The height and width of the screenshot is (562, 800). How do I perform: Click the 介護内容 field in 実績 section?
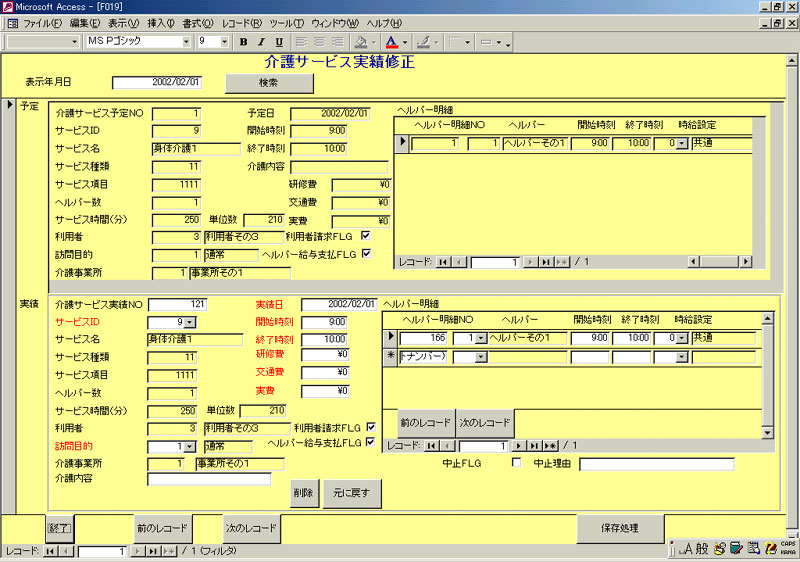209,479
